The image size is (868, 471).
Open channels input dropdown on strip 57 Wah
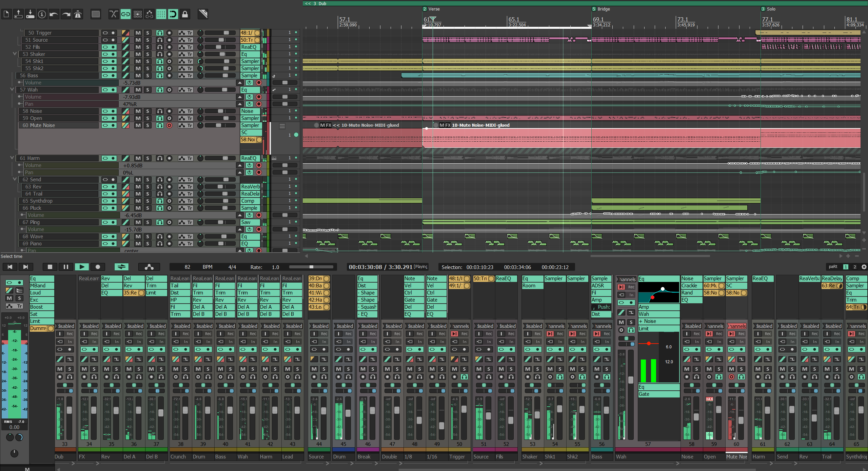(626, 280)
